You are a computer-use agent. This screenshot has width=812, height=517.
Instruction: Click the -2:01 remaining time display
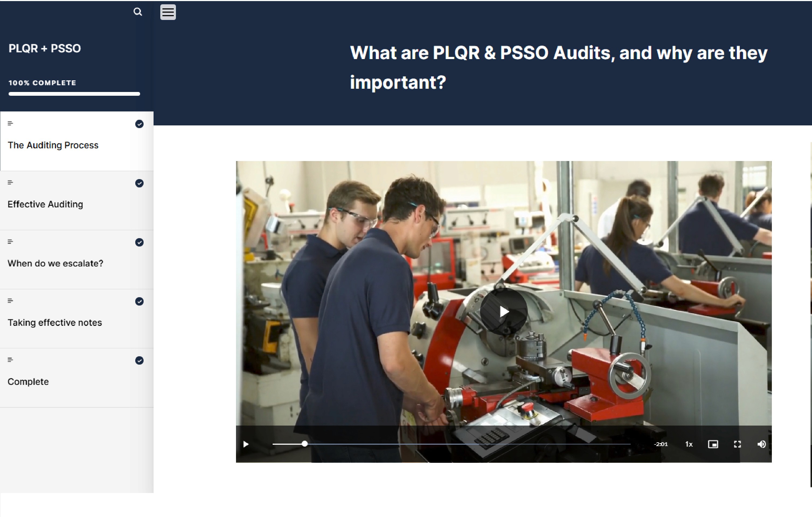pyautogui.click(x=661, y=444)
